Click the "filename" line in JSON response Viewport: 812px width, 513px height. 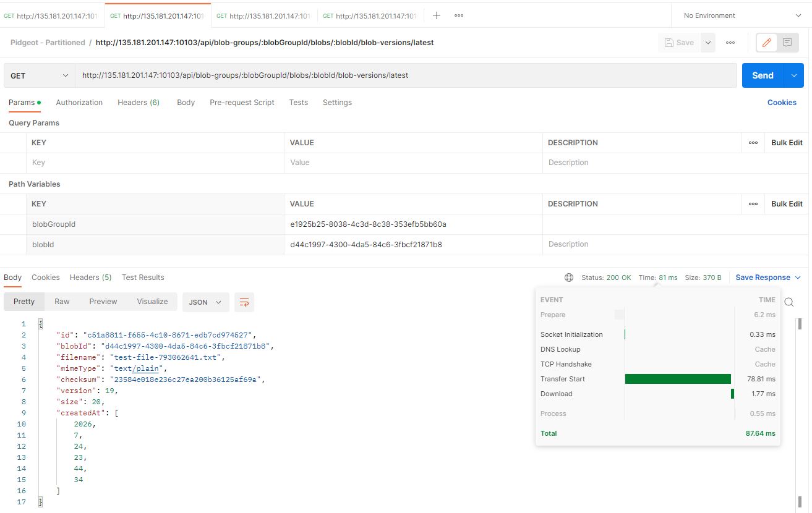142,357
